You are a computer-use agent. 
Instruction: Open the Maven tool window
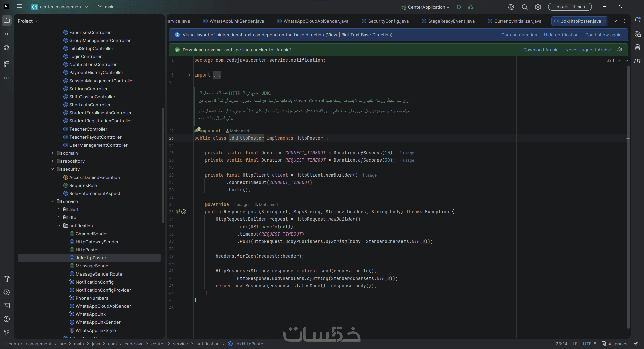pyautogui.click(x=637, y=61)
